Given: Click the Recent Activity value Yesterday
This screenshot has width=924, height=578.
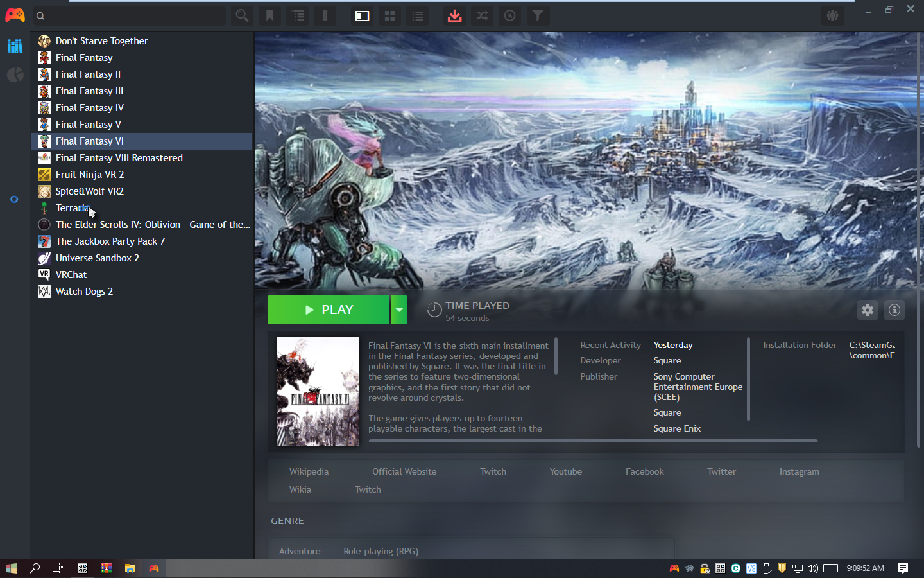Looking at the screenshot, I should click(x=673, y=345).
